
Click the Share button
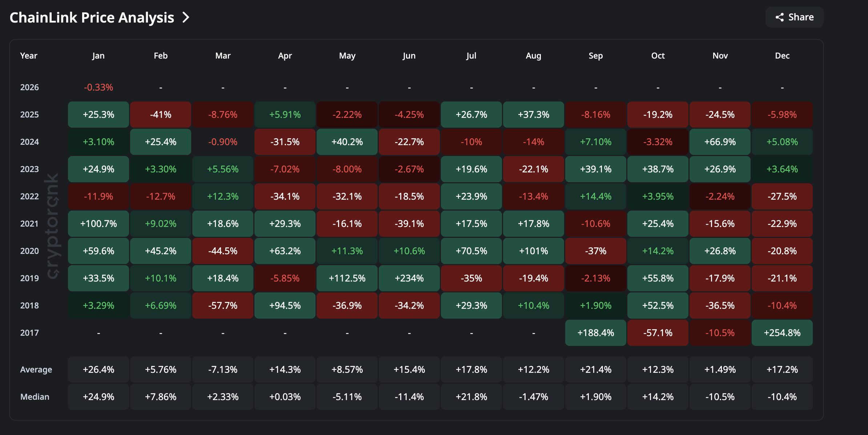(794, 17)
